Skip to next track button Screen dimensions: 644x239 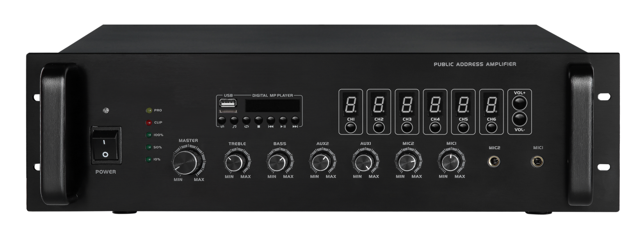(x=295, y=120)
